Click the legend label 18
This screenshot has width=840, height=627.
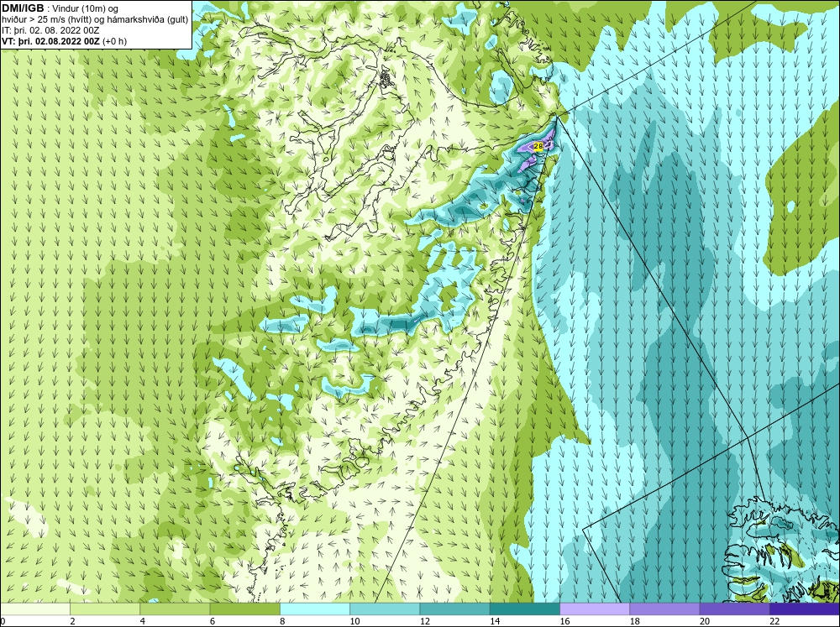click(635, 621)
